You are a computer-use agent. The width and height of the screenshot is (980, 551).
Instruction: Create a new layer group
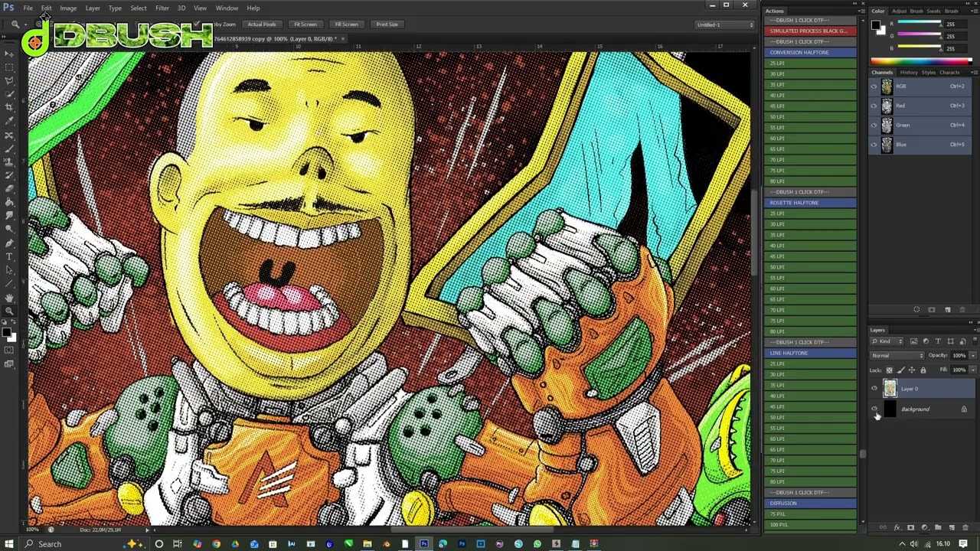(x=938, y=527)
